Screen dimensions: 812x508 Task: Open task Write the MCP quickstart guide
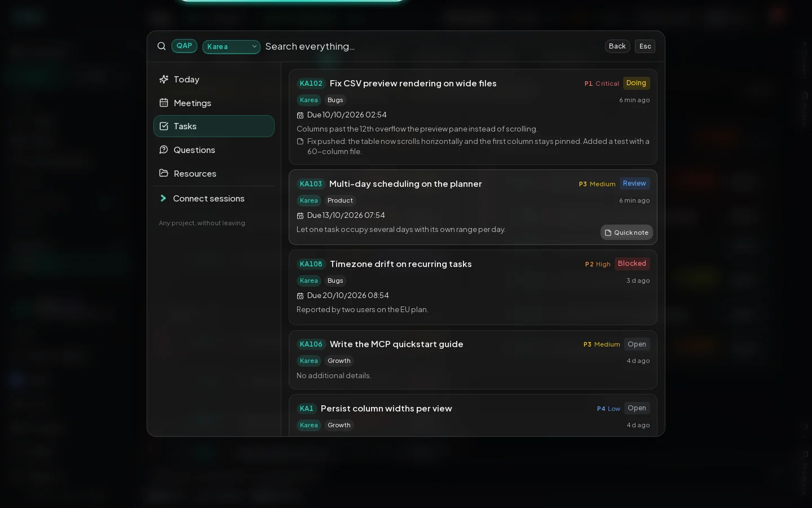tap(396, 344)
